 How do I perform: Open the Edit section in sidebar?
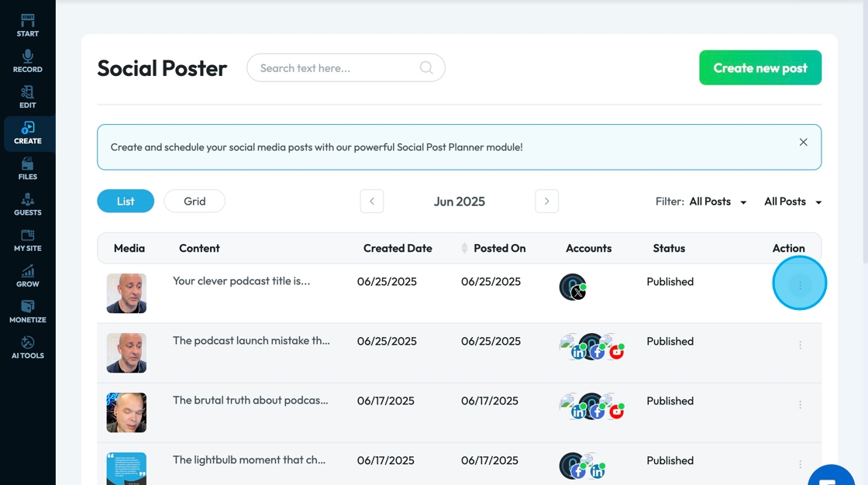[x=27, y=97]
